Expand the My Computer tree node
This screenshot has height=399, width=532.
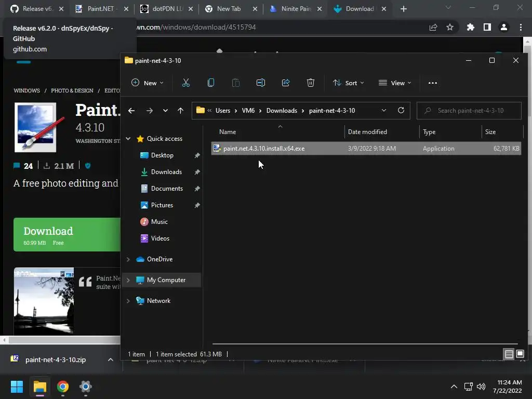click(128, 280)
